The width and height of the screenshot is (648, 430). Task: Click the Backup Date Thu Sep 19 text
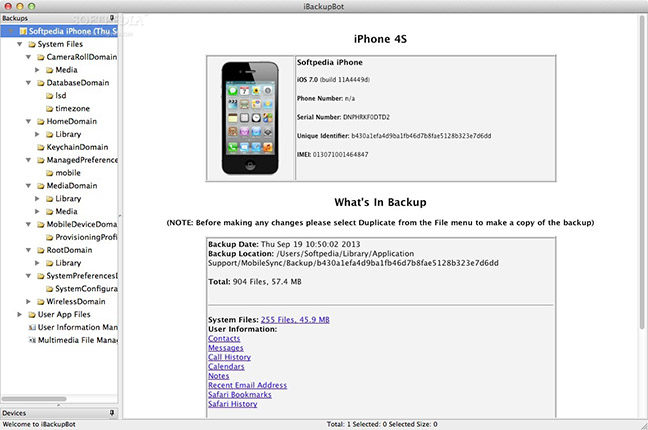point(284,244)
